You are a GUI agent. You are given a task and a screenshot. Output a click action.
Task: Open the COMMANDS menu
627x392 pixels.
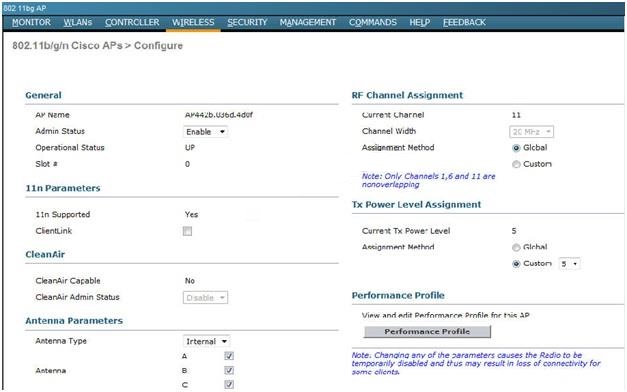[373, 22]
